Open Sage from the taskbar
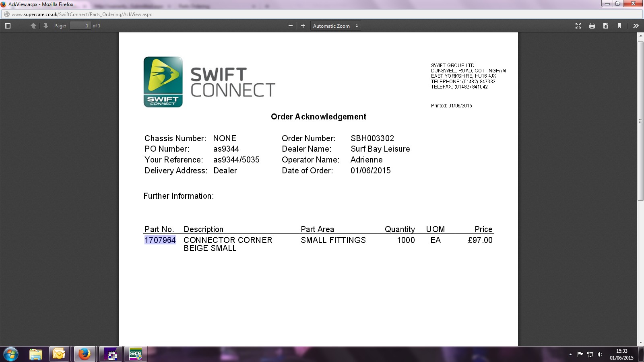Image resolution: width=644 pixels, height=362 pixels. point(136,354)
